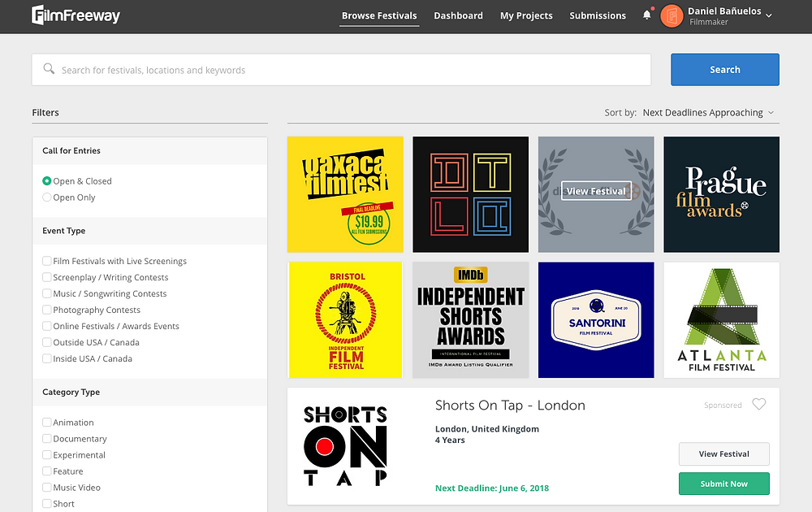
Task: Click the 4 Years text
Action: (450, 440)
